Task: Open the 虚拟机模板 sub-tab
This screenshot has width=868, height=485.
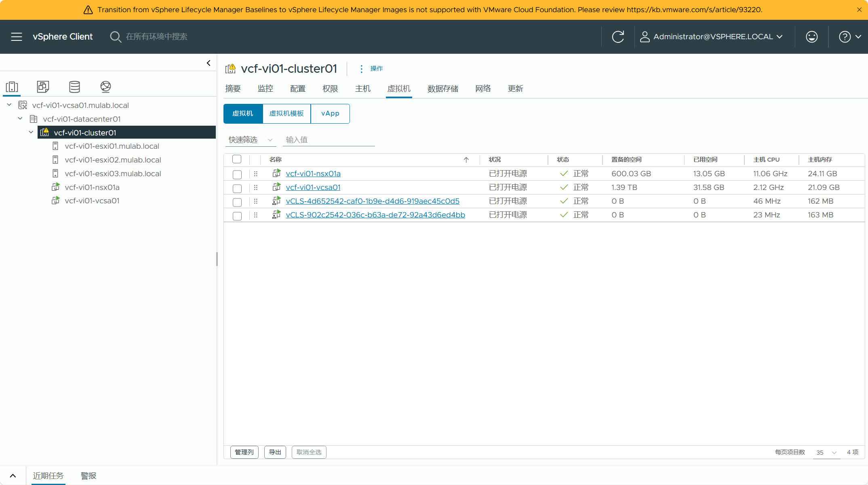Action: (x=287, y=114)
